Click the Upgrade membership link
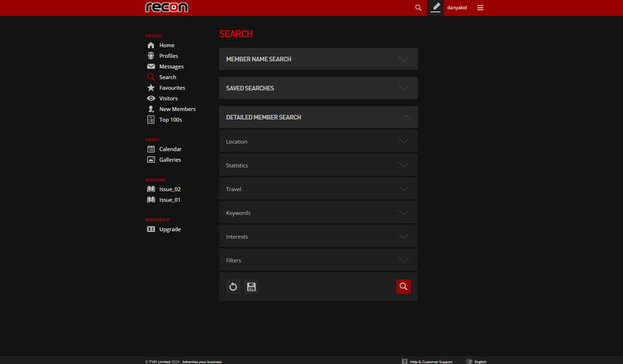This screenshot has width=623, height=364. tap(170, 230)
